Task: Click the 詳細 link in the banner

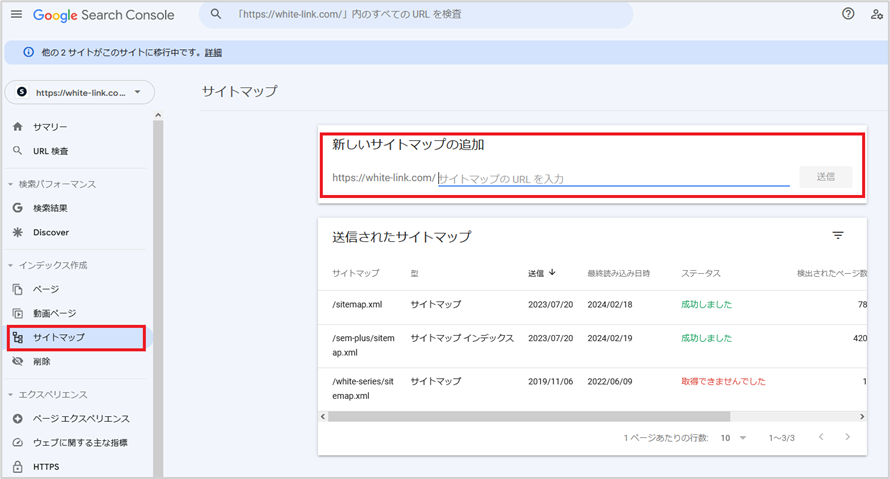Action: coord(213,53)
